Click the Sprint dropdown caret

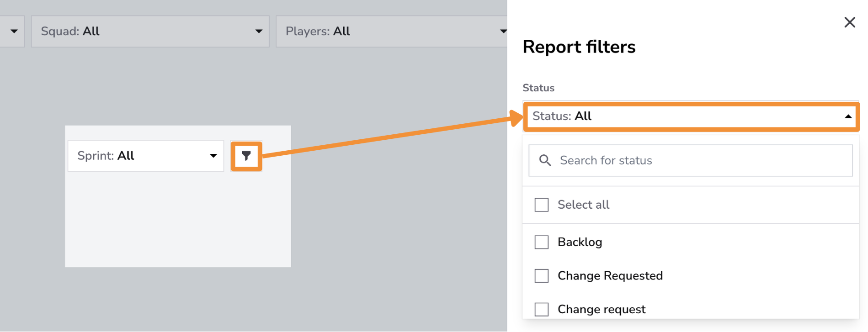coord(213,156)
